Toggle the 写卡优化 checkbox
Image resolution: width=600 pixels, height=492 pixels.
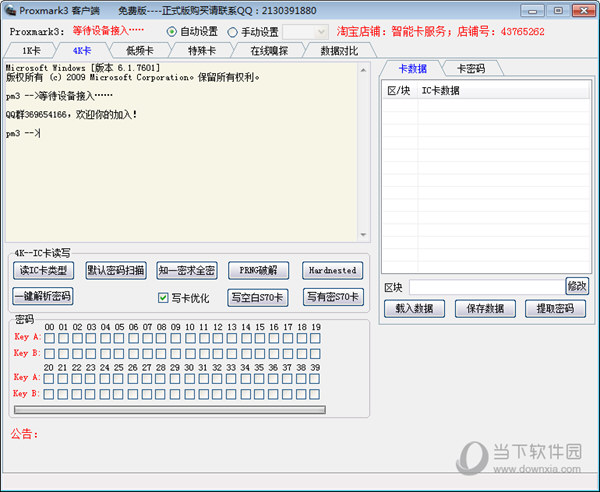click(163, 298)
